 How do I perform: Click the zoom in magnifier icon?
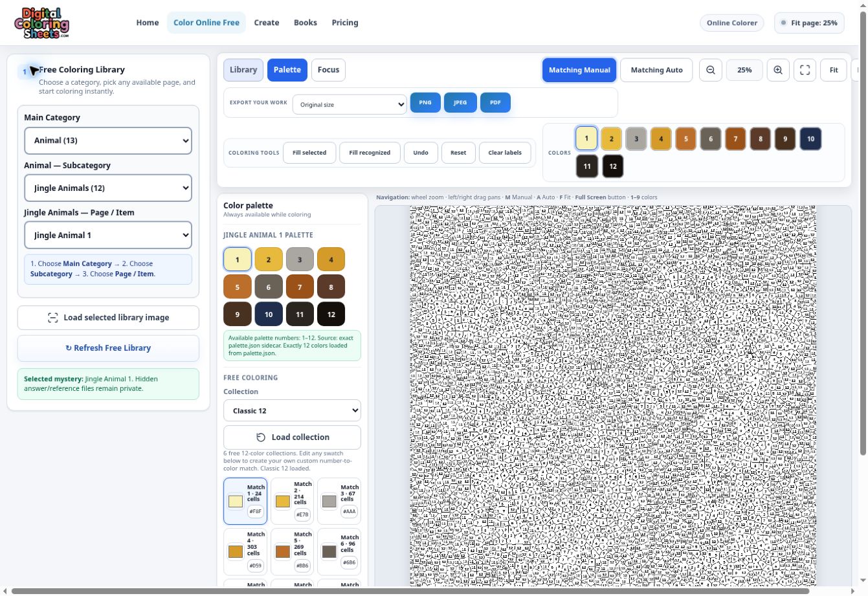(778, 70)
